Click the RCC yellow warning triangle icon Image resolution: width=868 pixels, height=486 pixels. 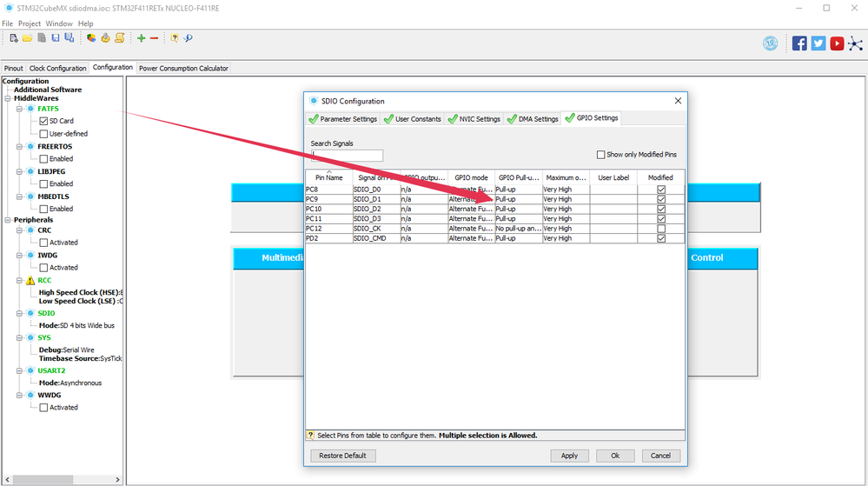[x=30, y=281]
